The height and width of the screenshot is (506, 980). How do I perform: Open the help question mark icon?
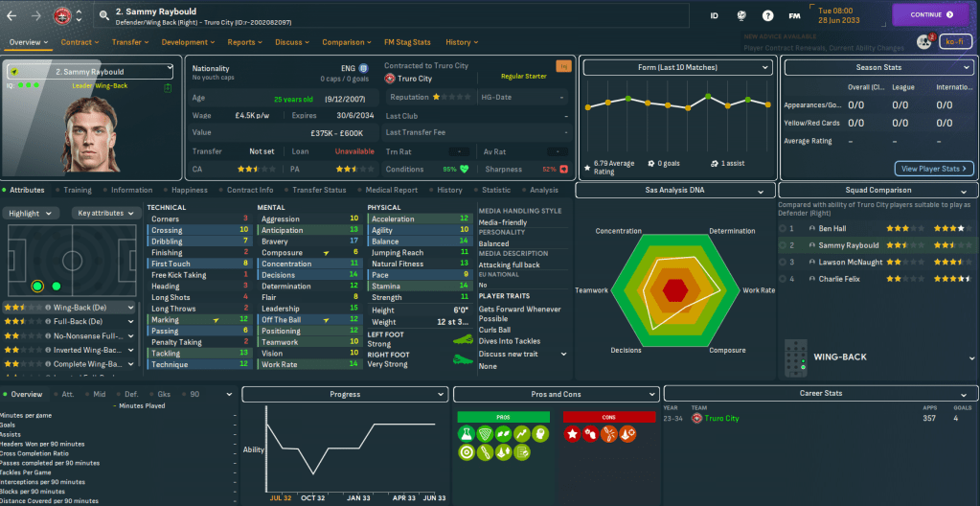(767, 15)
